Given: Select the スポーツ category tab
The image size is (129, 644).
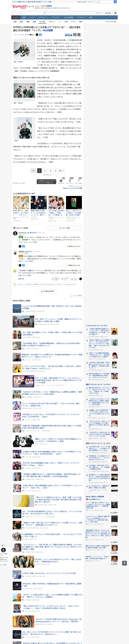Looking at the screenshot, I should pos(52,22).
